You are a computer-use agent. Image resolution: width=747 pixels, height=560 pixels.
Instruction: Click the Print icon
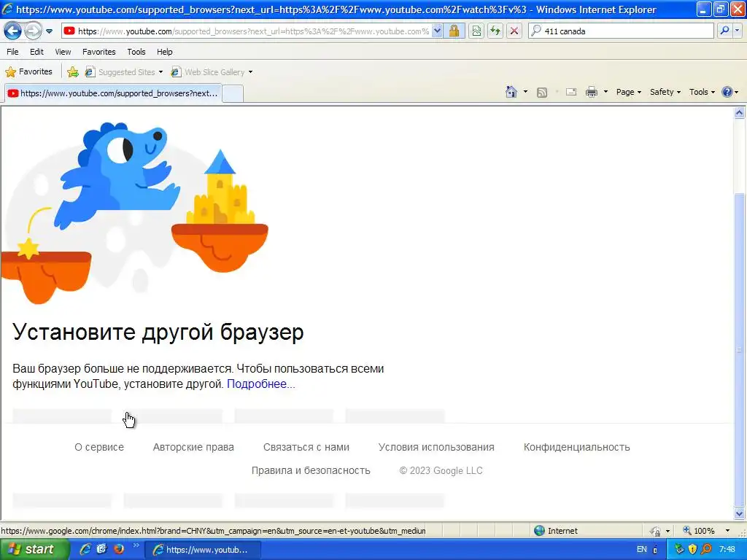591,93
